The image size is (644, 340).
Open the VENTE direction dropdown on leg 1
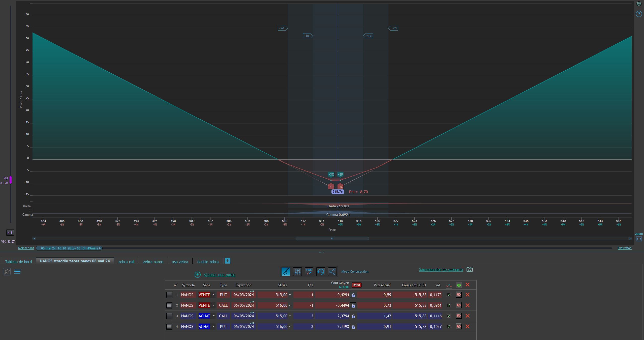(x=213, y=295)
